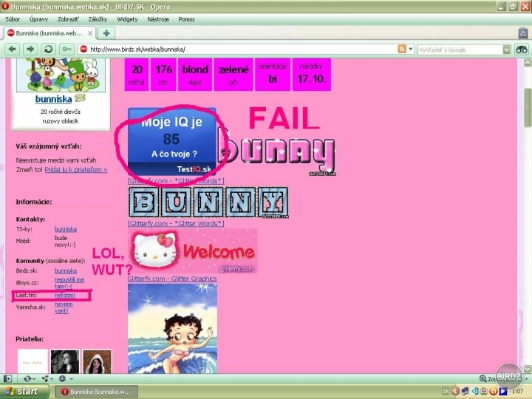Open the Varecha.sk neviem variť link

click(64, 307)
